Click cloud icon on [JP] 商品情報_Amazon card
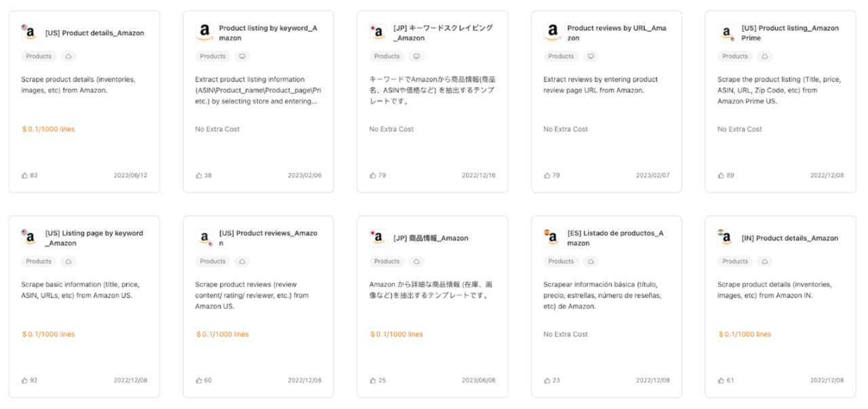This screenshot has height=409, width=868. [x=417, y=261]
